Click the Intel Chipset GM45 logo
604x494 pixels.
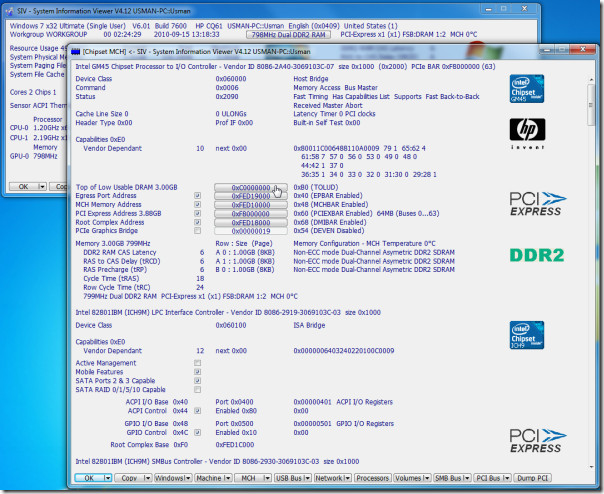(527, 89)
